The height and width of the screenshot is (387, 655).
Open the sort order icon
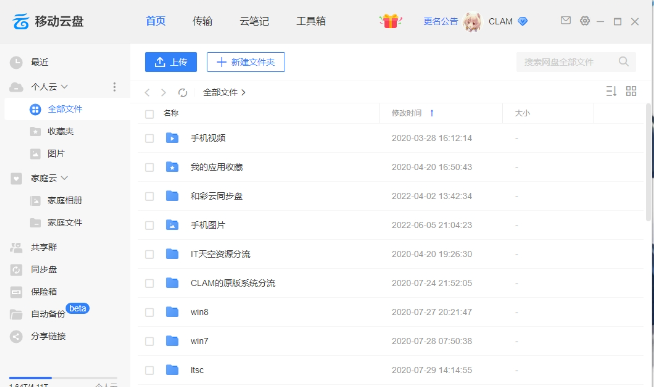(611, 91)
